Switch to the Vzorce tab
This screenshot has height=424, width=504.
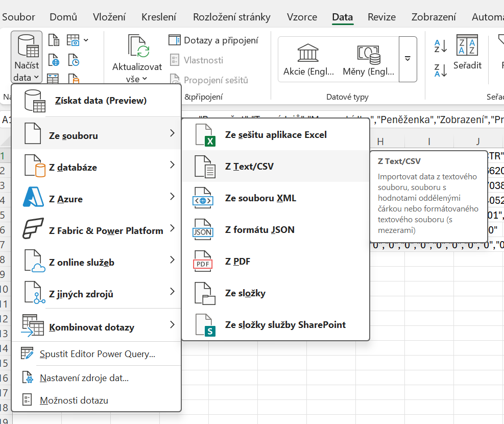pos(302,17)
